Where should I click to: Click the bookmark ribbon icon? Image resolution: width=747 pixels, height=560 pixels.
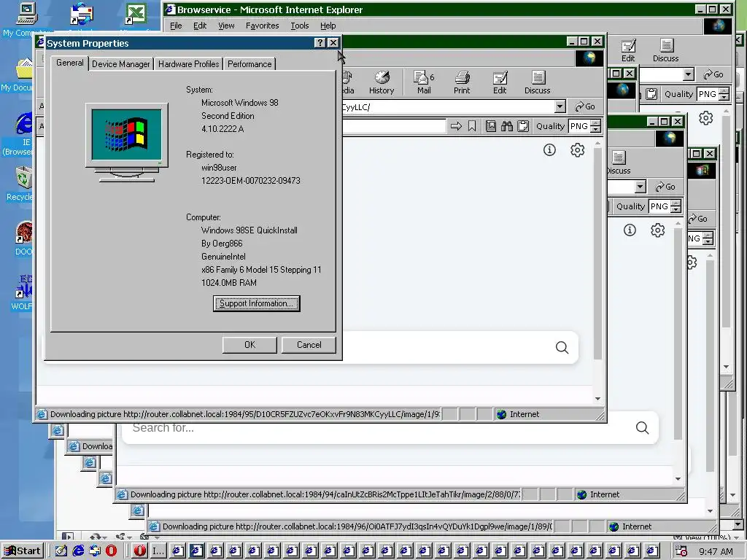coord(472,126)
